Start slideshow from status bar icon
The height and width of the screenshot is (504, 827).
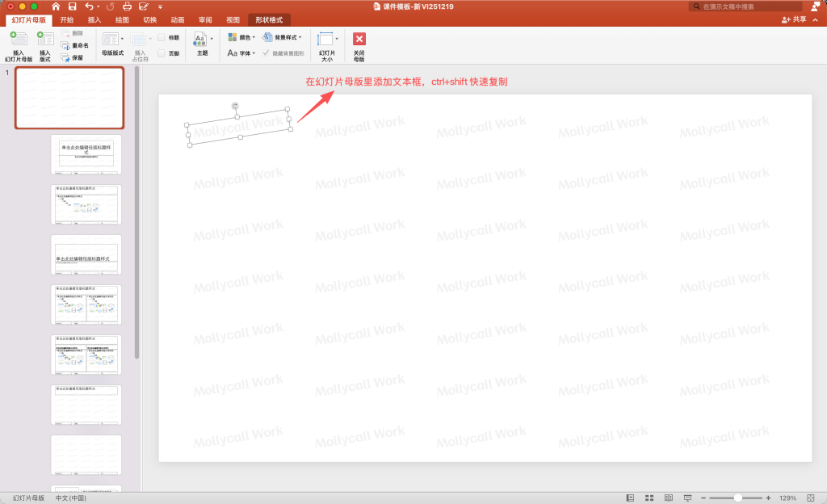point(687,498)
